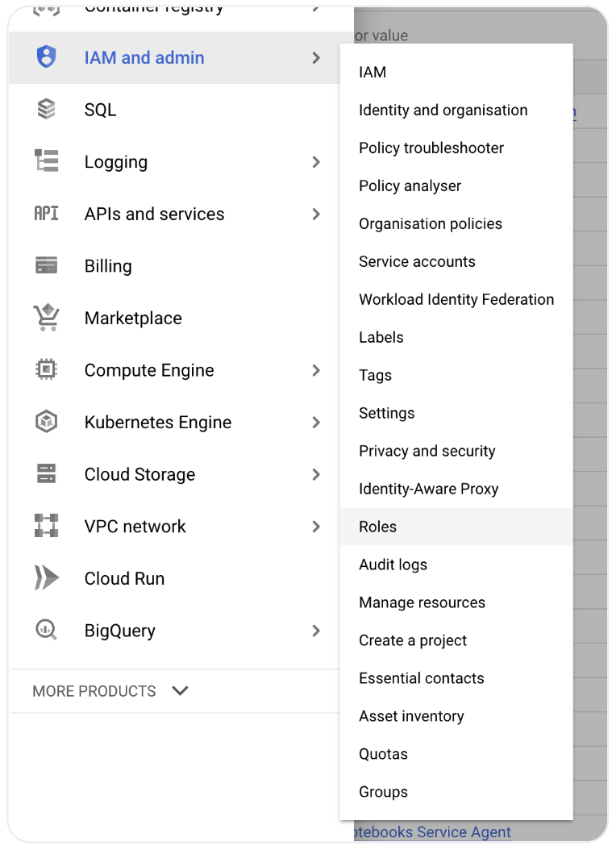Select Essential contacts in submenu
The image size is (616, 850).
click(456, 678)
